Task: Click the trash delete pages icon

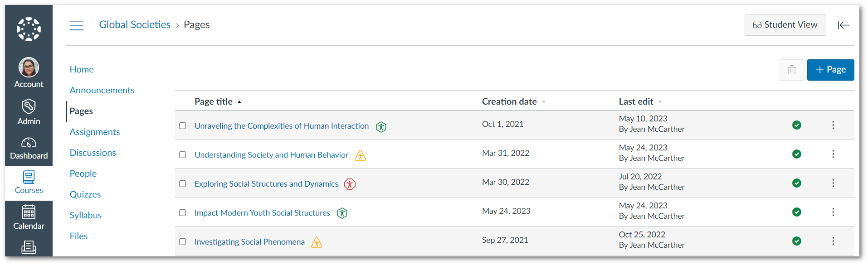Action: [791, 70]
